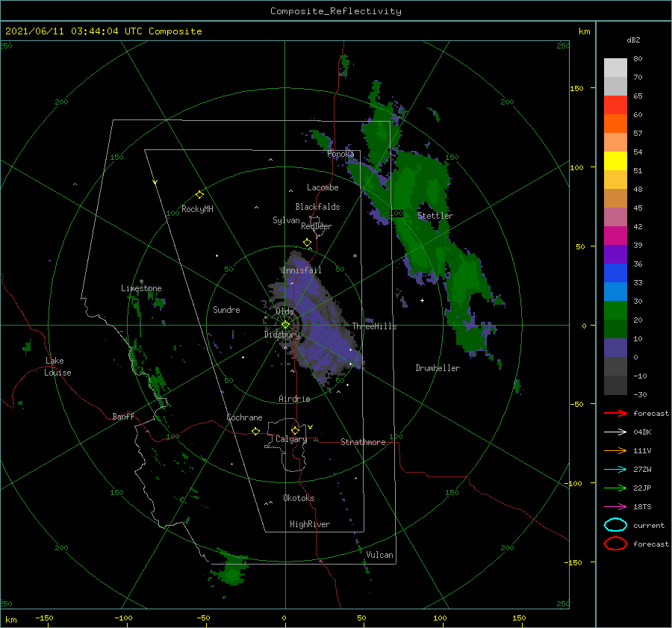
Task: Click the Banff label
Action: click(123, 416)
